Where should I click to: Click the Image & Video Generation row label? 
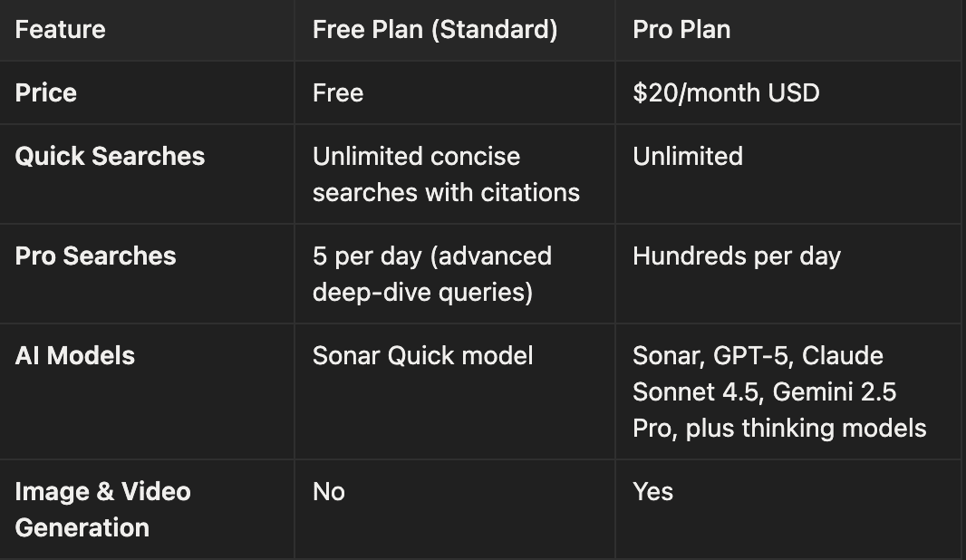pyautogui.click(x=102, y=509)
